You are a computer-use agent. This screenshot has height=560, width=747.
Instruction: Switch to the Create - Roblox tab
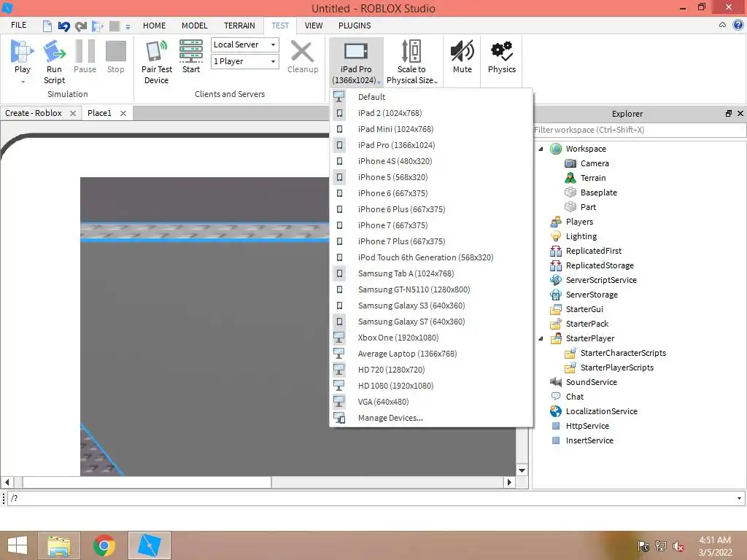34,113
